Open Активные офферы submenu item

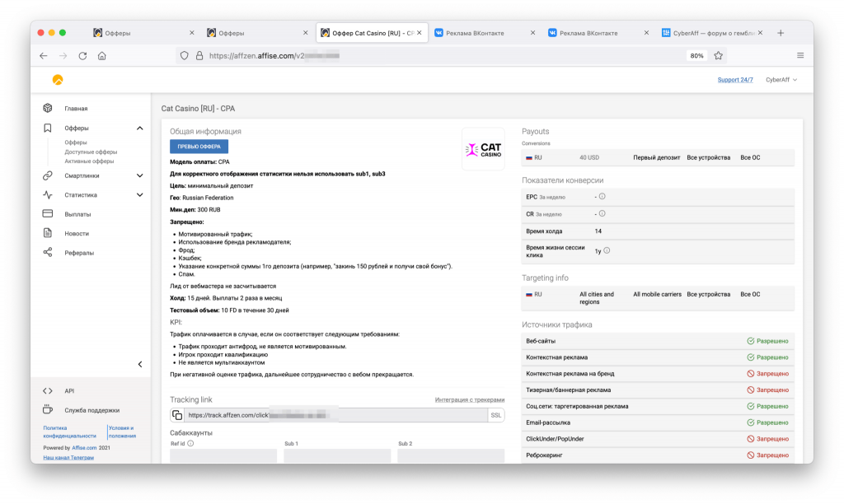click(89, 161)
